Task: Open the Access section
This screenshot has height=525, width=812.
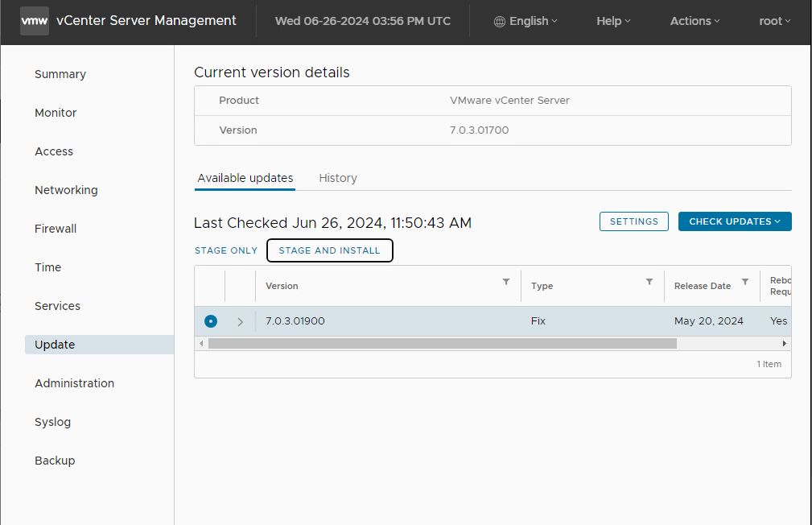Action: [54, 151]
